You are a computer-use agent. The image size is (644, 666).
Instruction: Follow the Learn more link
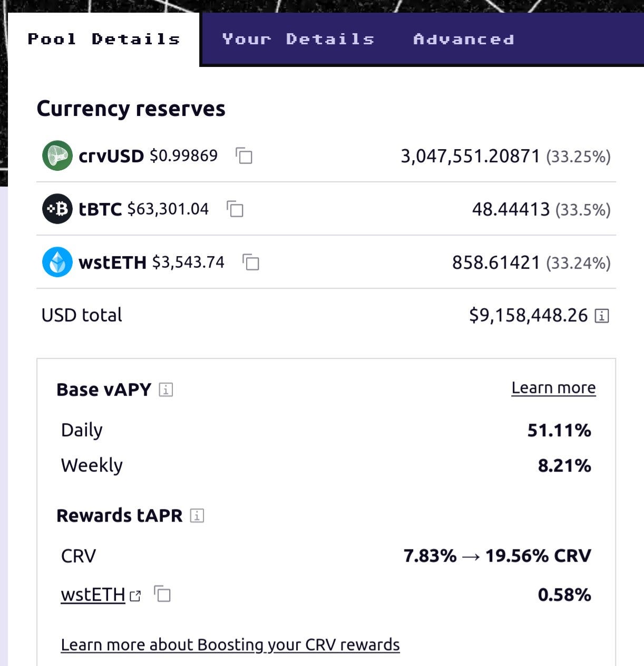(x=553, y=388)
